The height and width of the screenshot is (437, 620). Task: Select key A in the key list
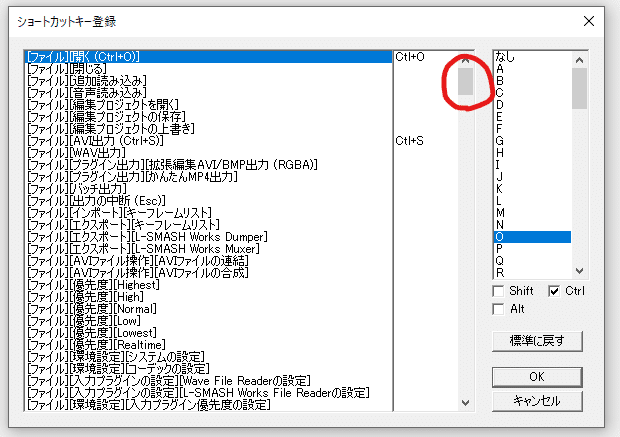point(533,69)
